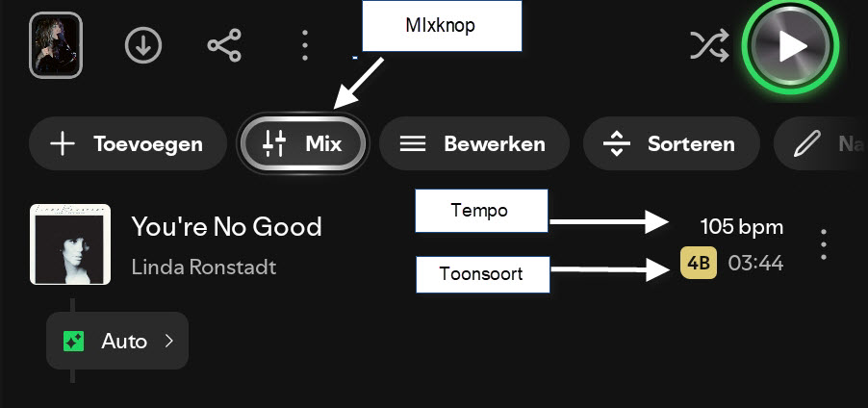Click the green Auto sparkle icon

pyautogui.click(x=74, y=341)
